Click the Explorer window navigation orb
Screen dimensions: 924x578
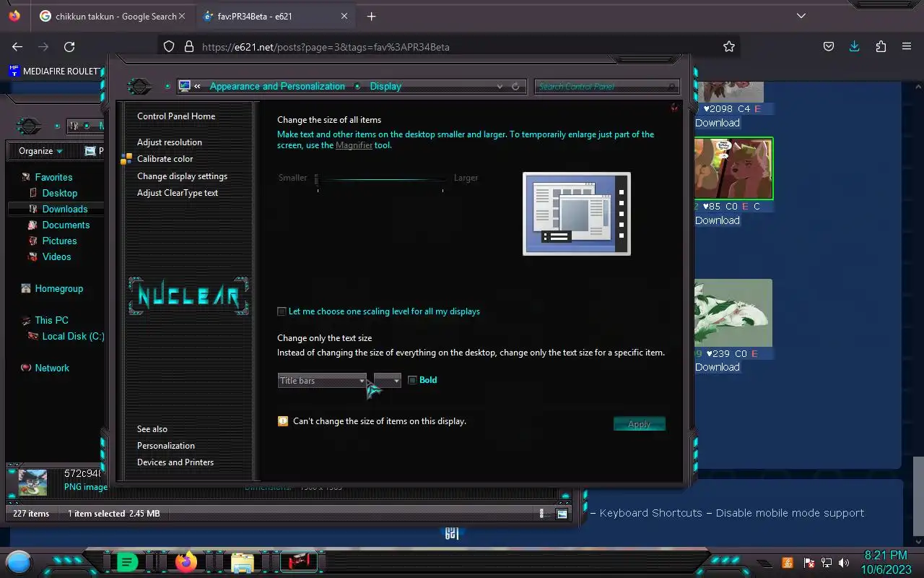coord(29,126)
